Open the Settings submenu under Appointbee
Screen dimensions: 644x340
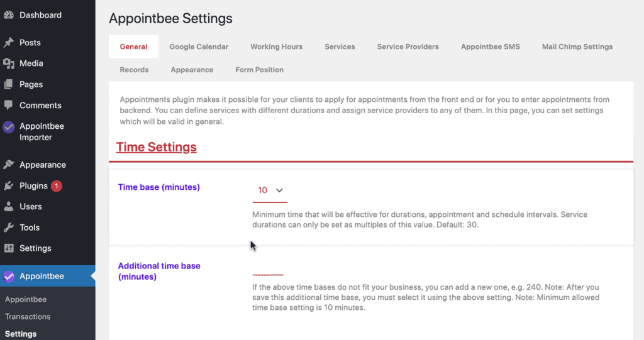pyautogui.click(x=21, y=334)
